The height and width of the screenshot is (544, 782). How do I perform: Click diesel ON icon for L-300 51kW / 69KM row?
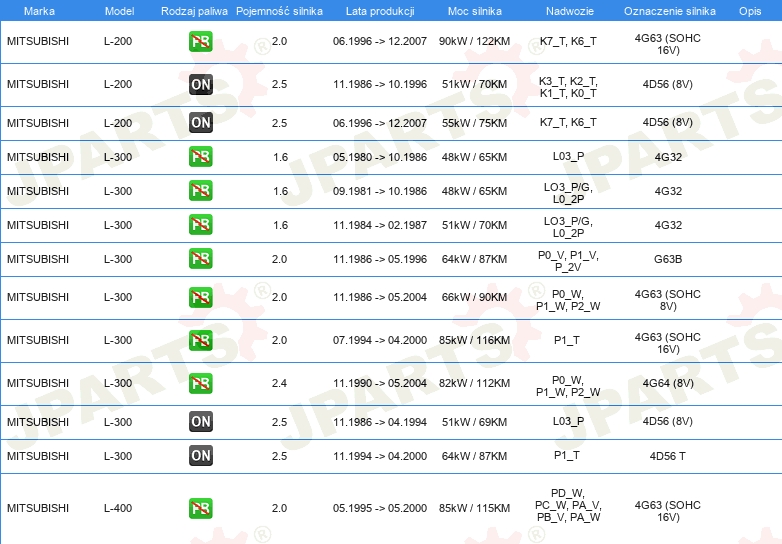tap(201, 421)
